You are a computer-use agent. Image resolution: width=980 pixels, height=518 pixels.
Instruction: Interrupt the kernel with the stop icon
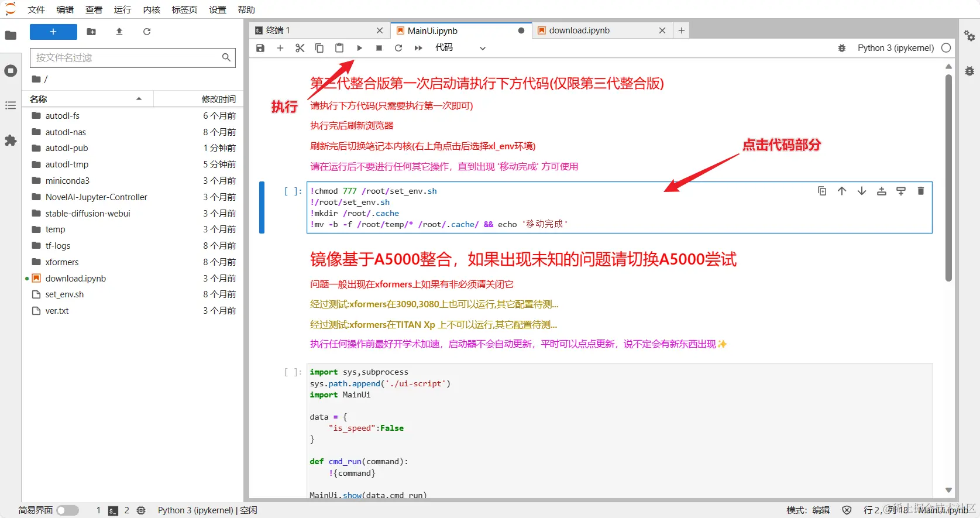click(379, 48)
